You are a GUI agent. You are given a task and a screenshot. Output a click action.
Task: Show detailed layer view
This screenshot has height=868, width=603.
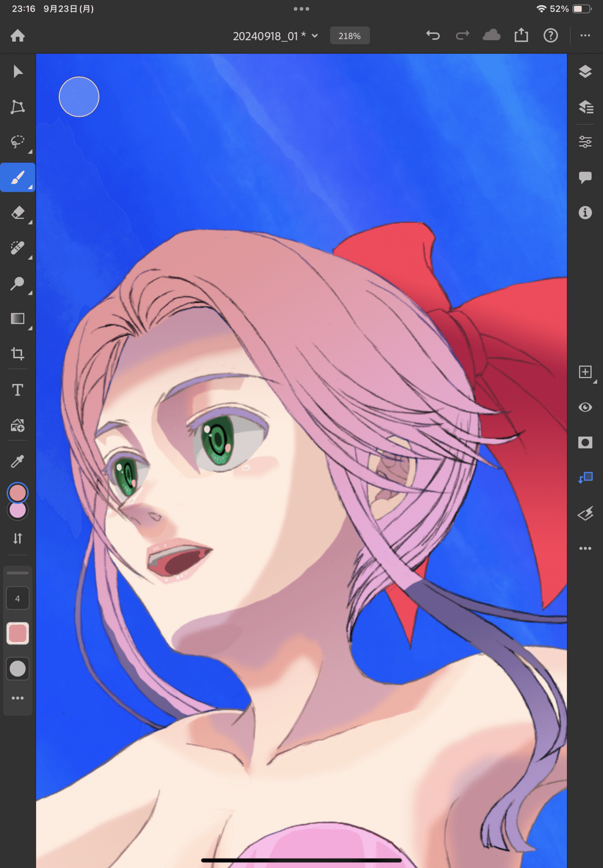pyautogui.click(x=585, y=107)
